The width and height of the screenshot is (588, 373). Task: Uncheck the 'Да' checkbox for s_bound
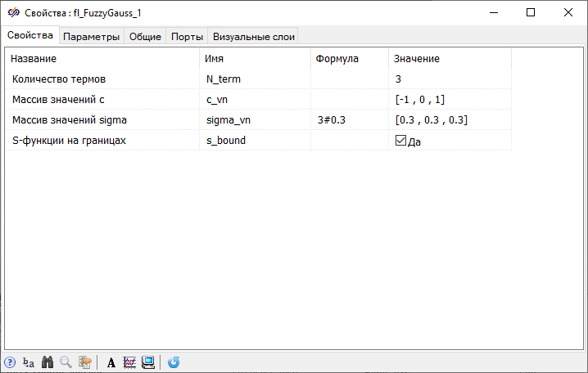click(x=400, y=141)
